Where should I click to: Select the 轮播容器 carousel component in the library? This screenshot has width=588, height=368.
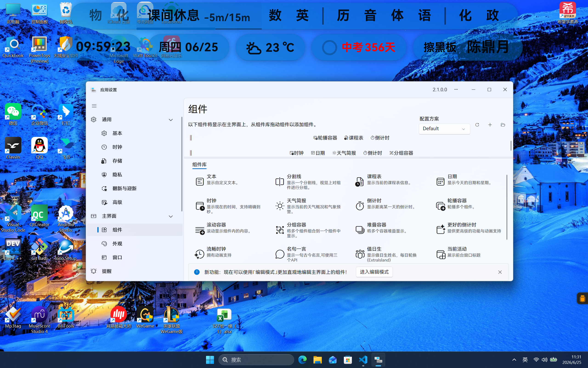click(469, 206)
